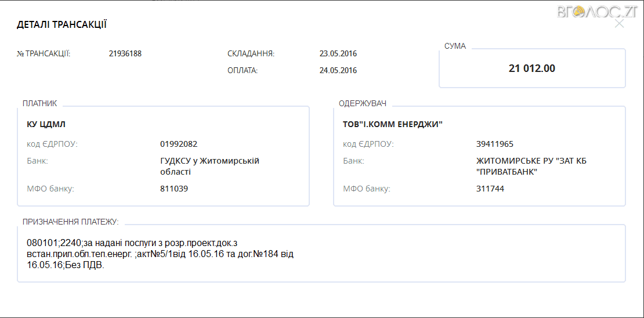Click the ОДЕРЖУВАЧ section label
Image resolution: width=644 pixels, height=318 pixels.
click(363, 103)
